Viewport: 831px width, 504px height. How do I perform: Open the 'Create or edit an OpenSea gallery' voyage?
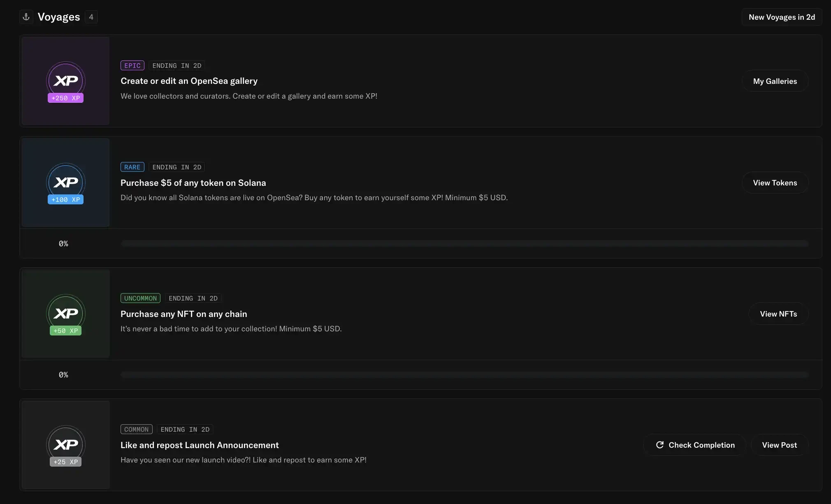click(x=189, y=81)
